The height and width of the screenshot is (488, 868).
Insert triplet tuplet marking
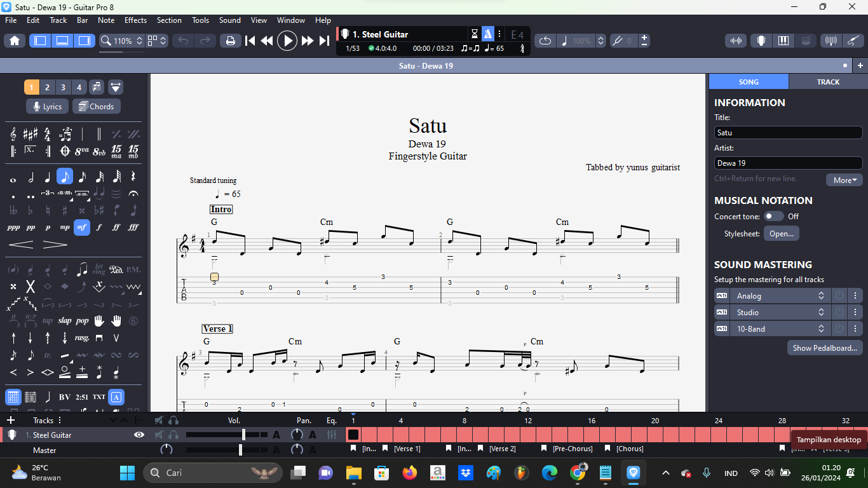[x=48, y=193]
